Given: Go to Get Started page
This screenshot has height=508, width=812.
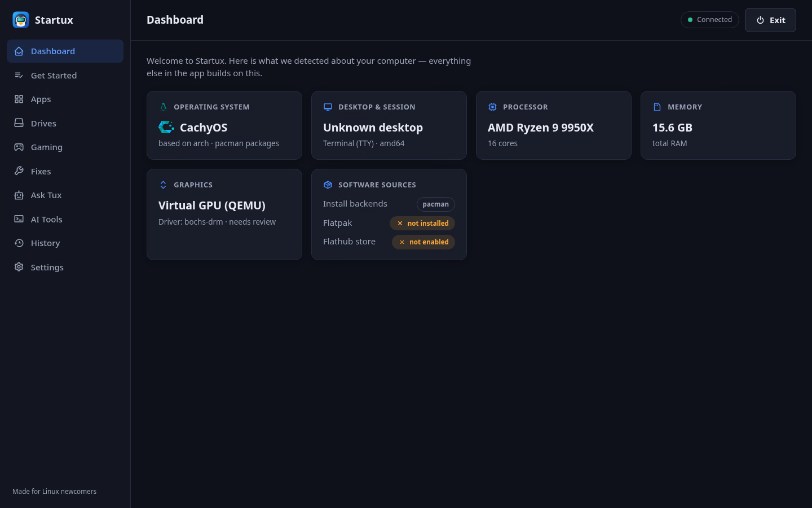Looking at the screenshot, I should click(65, 75).
